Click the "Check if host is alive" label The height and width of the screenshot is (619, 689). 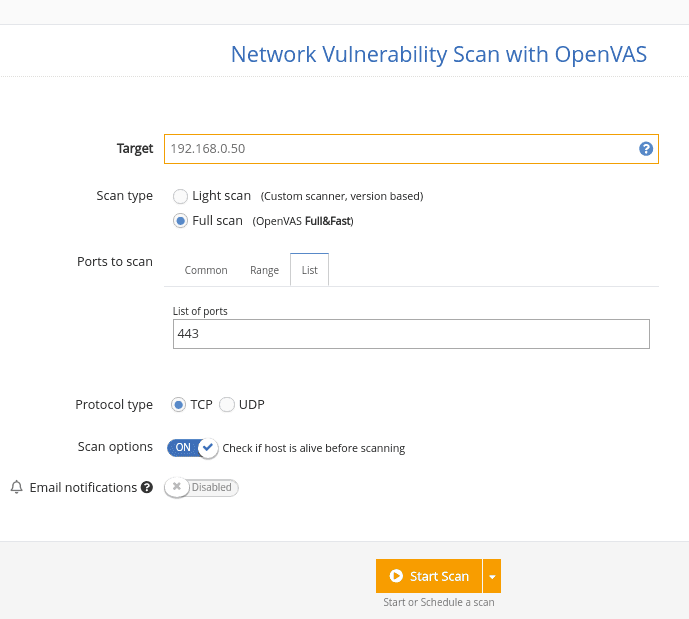(313, 448)
